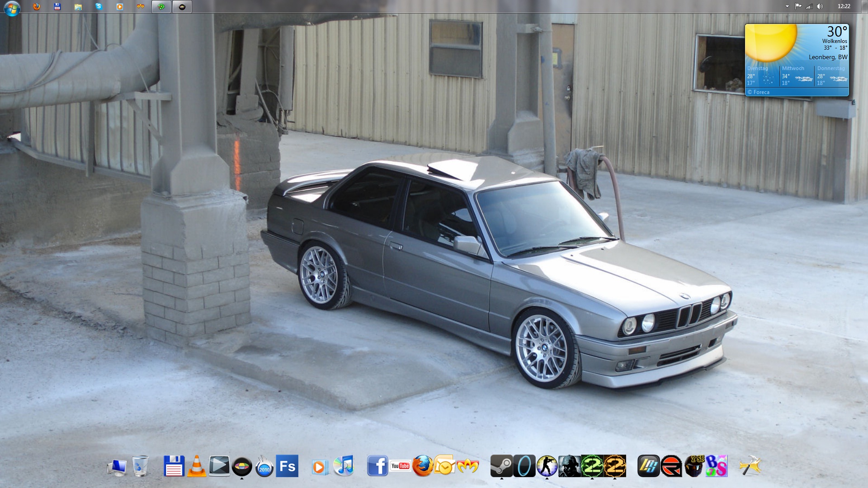Viewport: 868px width, 488px height.
Task: Open Skype from the taskbar
Action: coord(99,6)
